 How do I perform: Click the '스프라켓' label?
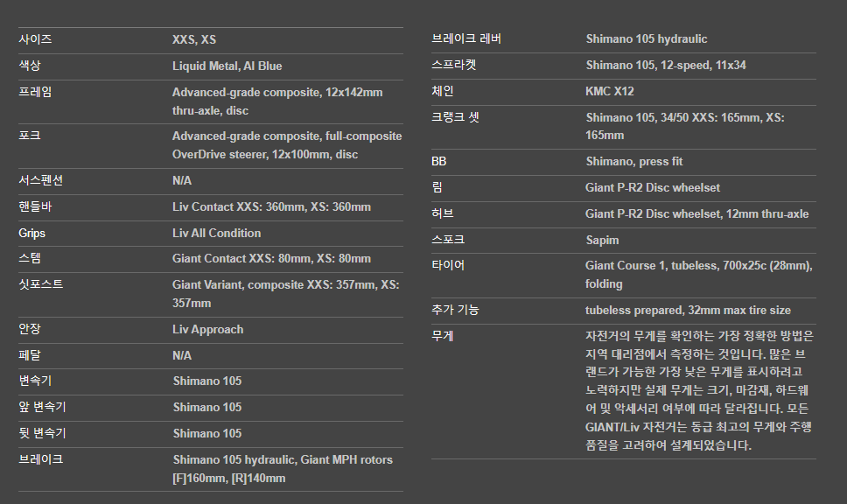coord(454,65)
